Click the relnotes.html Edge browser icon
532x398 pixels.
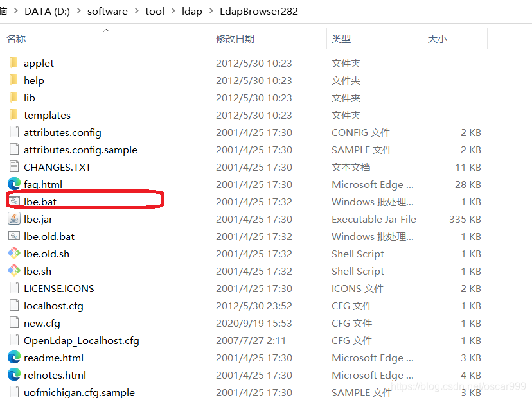(14, 375)
